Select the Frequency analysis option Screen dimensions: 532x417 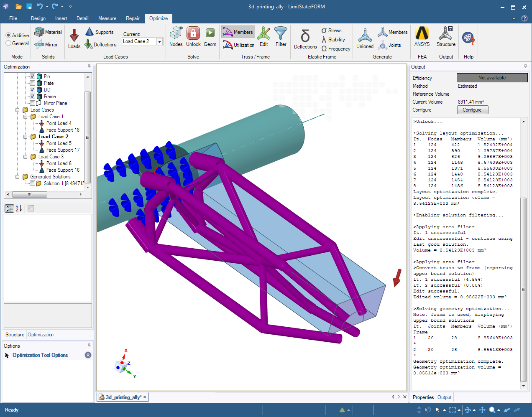pos(335,49)
